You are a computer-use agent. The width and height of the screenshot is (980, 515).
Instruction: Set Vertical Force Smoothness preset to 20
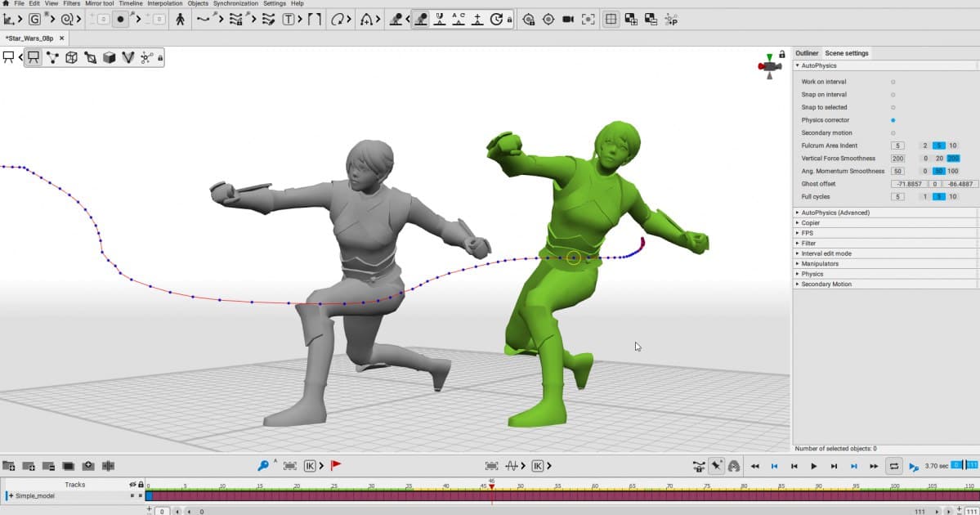pyautogui.click(x=939, y=159)
